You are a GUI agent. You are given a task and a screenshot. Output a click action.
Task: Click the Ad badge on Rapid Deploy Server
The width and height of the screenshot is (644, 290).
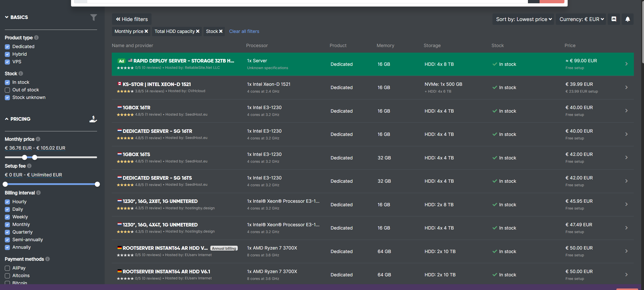point(121,61)
